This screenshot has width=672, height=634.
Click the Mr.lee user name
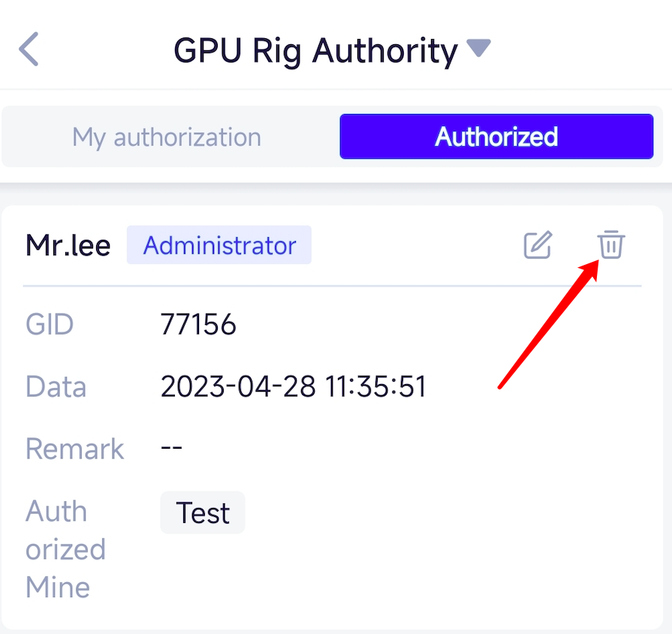pos(68,246)
